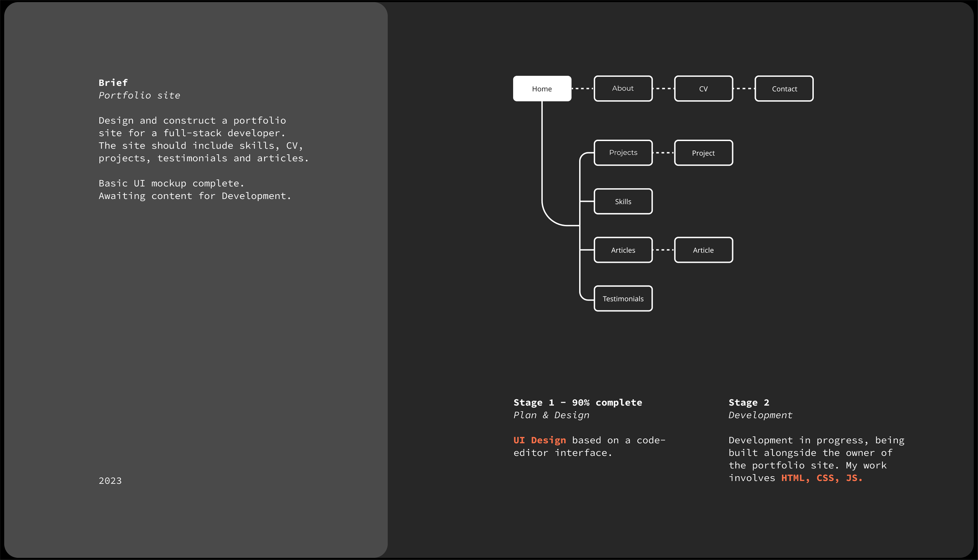Select the Testimonials sitemap node

tap(622, 299)
